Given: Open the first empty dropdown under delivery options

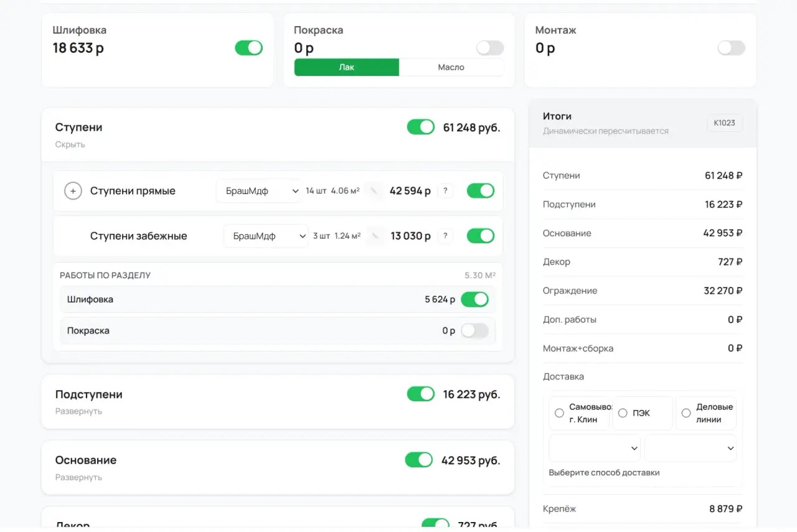Looking at the screenshot, I should [x=595, y=448].
